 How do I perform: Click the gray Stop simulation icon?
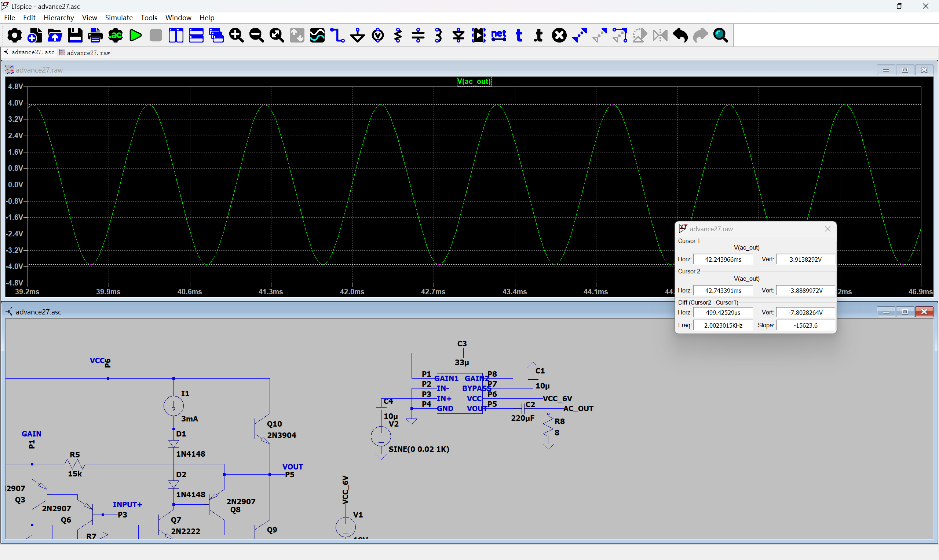[156, 36]
